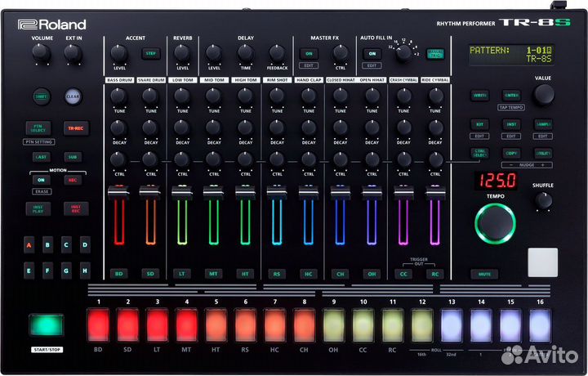Click the VALUE encoder knob

pos(543,94)
